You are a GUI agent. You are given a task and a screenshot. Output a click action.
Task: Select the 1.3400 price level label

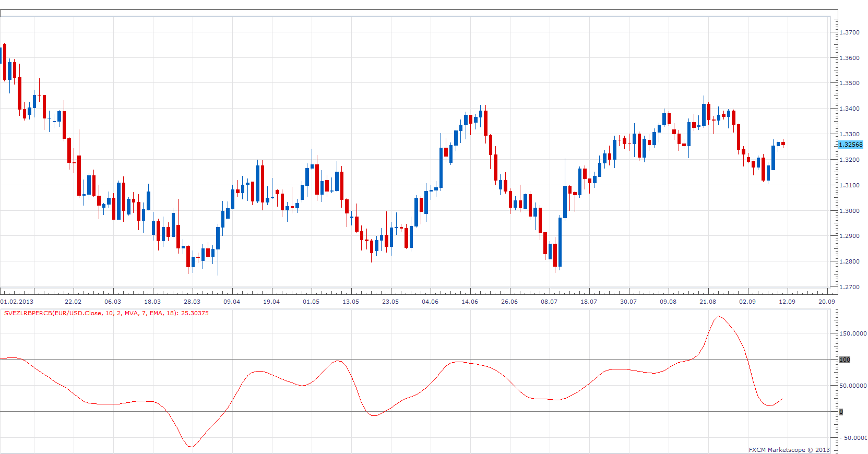850,109
